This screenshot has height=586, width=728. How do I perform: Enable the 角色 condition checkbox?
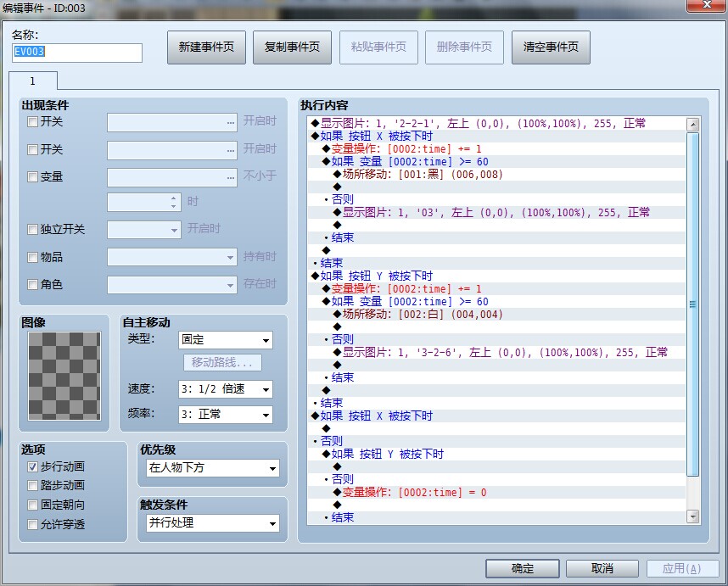coord(32,284)
